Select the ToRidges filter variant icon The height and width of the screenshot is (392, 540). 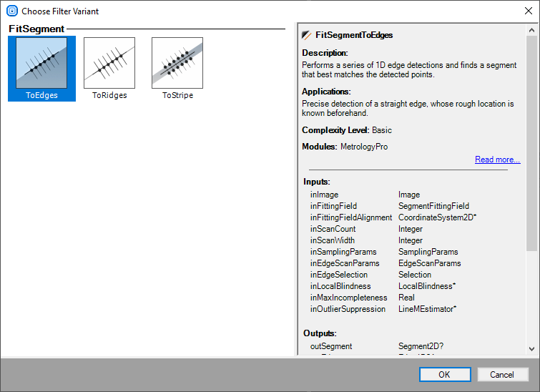tap(109, 63)
